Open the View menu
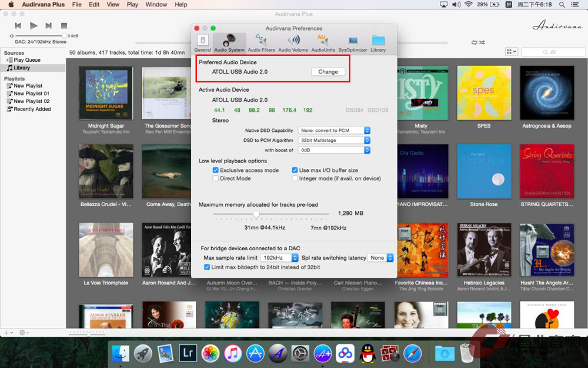This screenshot has width=588, height=368. [x=113, y=5]
